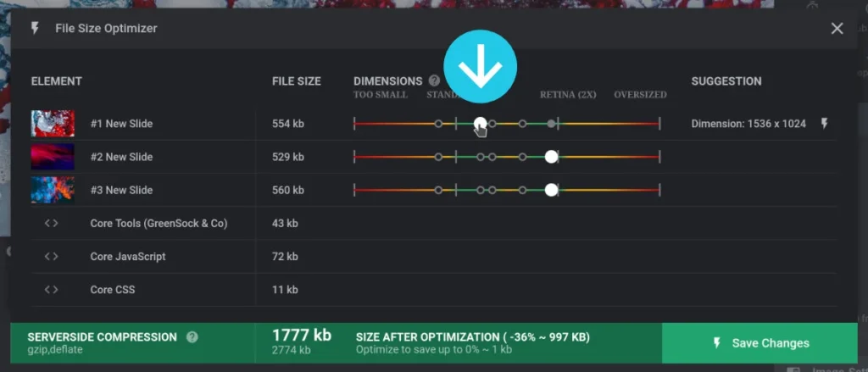Click the blue download arrow circle
This screenshot has width=868, height=372.
[x=480, y=66]
